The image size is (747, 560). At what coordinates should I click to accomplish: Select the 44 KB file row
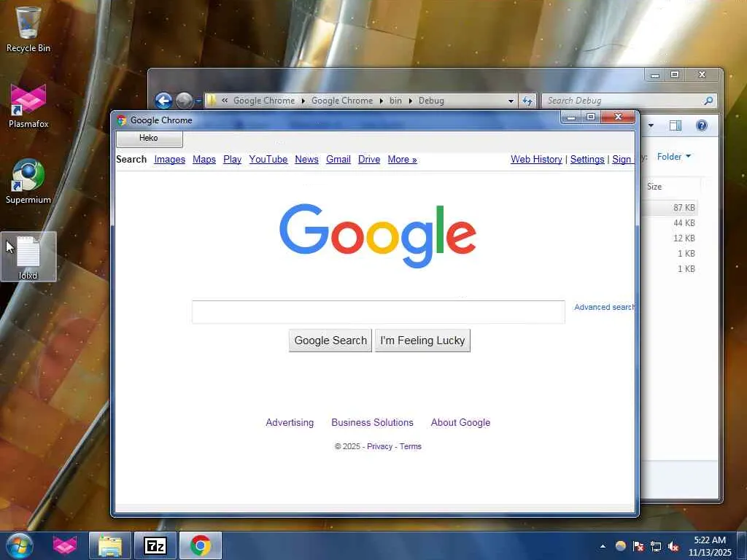click(x=670, y=223)
